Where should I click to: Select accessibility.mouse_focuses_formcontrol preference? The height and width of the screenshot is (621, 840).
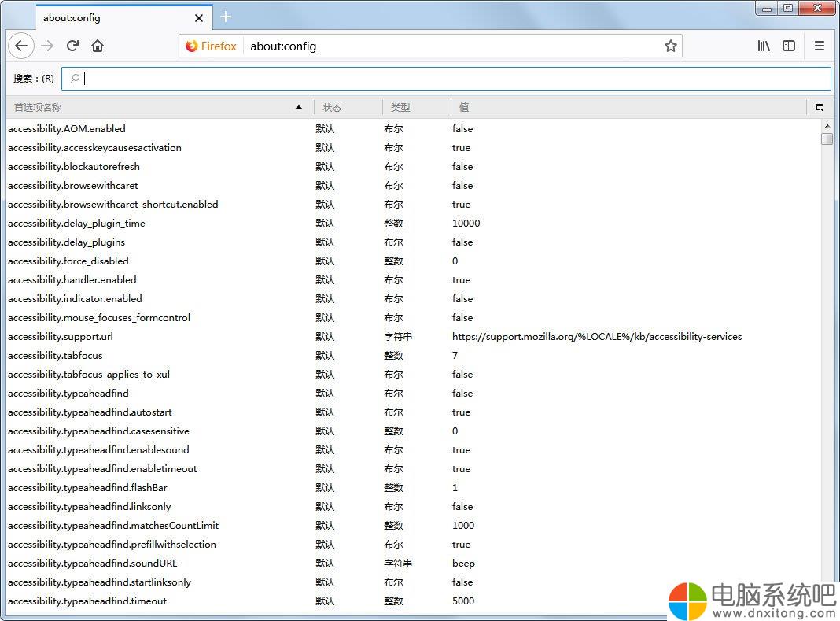point(413,317)
